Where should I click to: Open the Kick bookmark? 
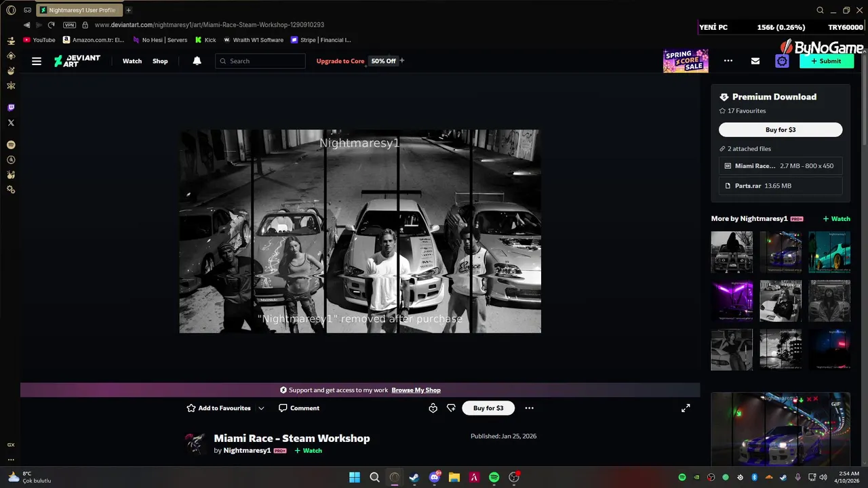pyautogui.click(x=205, y=40)
